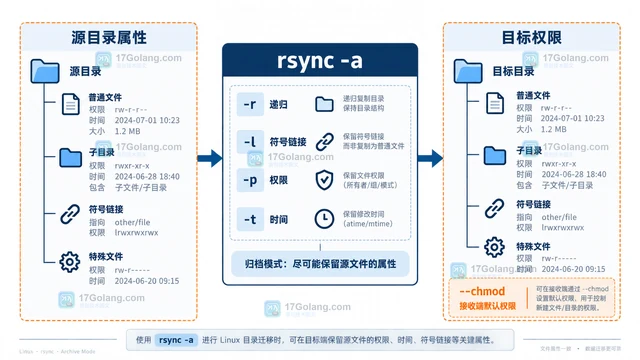Image resolution: width=640 pixels, height=360 pixels.
Task: Click the 普通文件 title under 源目录
Action: coord(105,98)
